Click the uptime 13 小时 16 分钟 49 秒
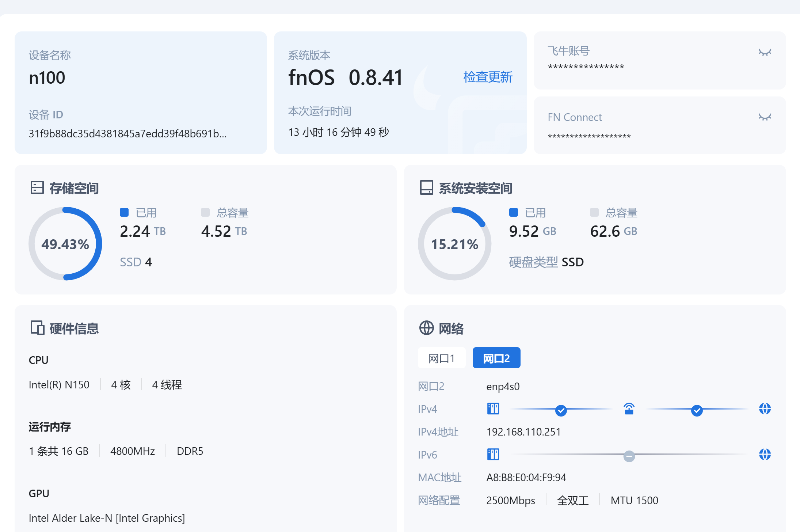 click(x=339, y=132)
